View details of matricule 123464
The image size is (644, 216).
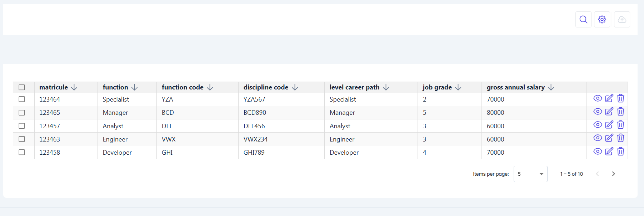coord(598,98)
